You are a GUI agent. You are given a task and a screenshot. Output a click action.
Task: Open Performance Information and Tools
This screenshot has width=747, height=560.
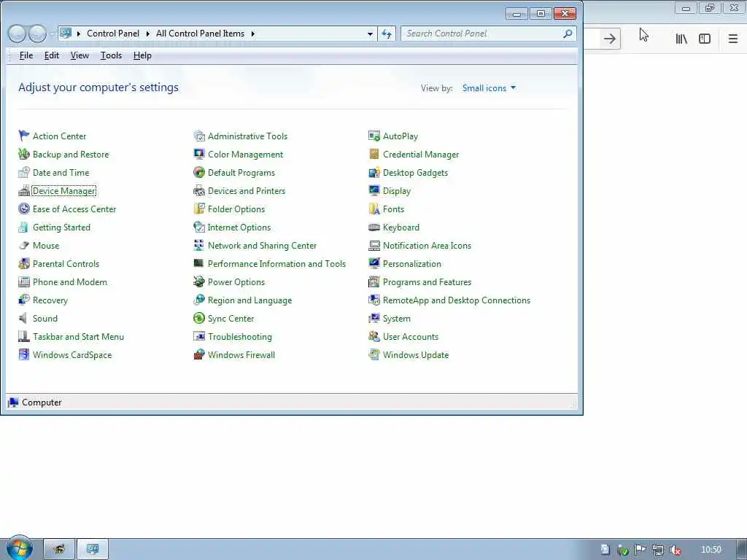[276, 264]
